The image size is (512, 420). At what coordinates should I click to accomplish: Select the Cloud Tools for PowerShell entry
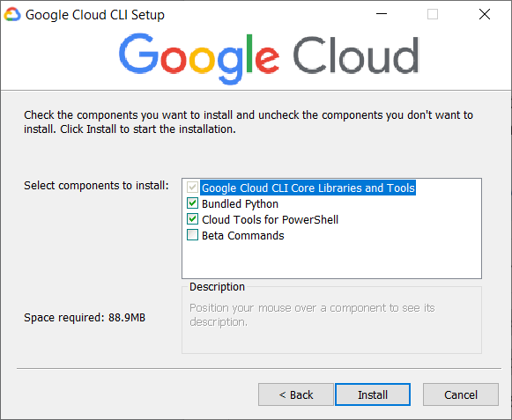(x=270, y=219)
